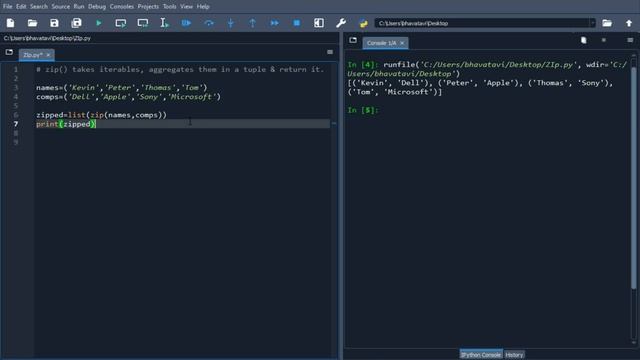Image resolution: width=640 pixels, height=360 pixels.
Task: Open the Tools menu
Action: (169, 7)
